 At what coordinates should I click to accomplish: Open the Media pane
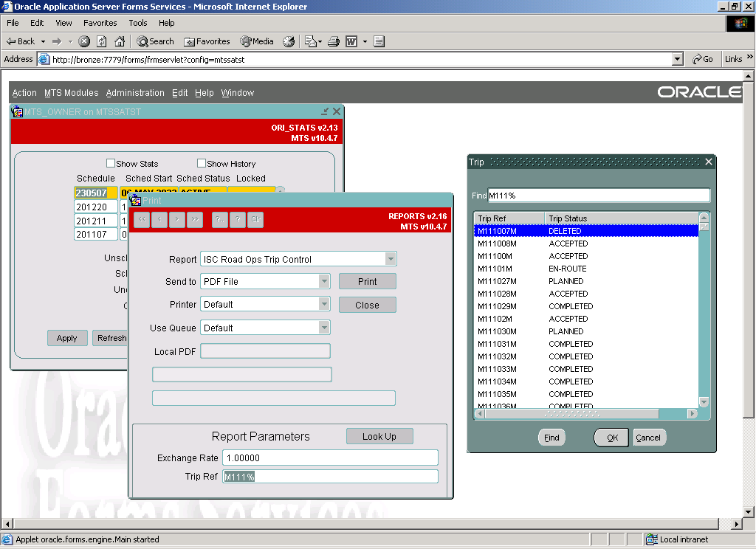pyautogui.click(x=257, y=41)
